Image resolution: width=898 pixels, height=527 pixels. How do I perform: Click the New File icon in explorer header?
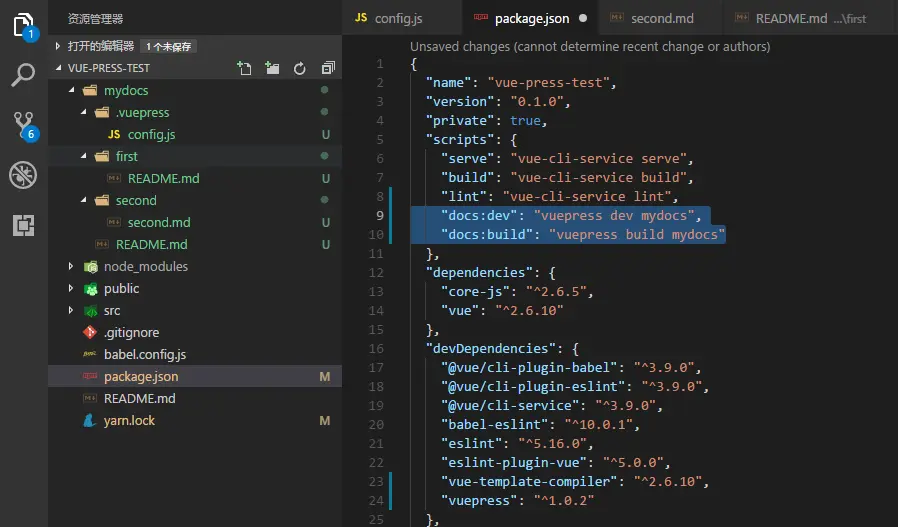tap(244, 68)
